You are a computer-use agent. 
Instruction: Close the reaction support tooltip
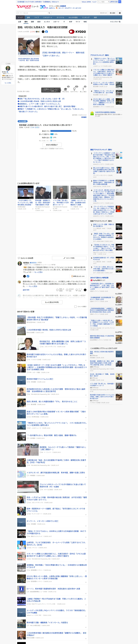pyautogui.click(x=60, y=89)
